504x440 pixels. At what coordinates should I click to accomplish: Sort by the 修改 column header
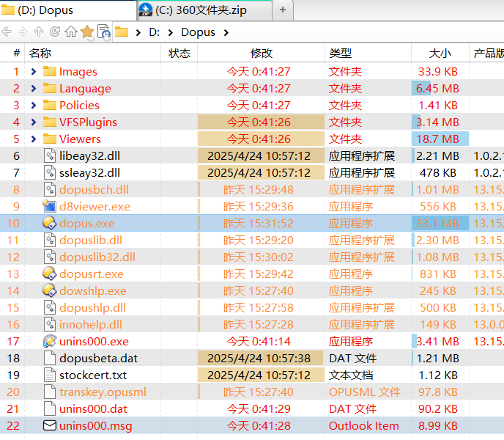click(261, 53)
